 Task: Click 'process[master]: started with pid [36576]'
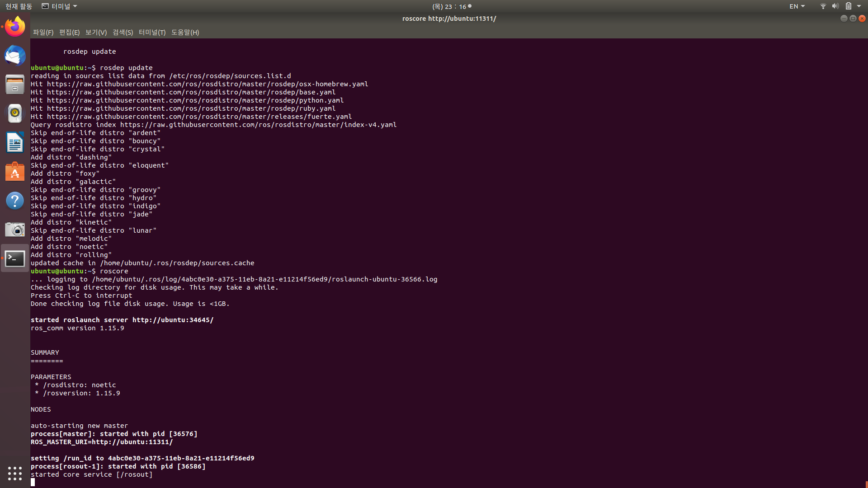click(x=114, y=434)
